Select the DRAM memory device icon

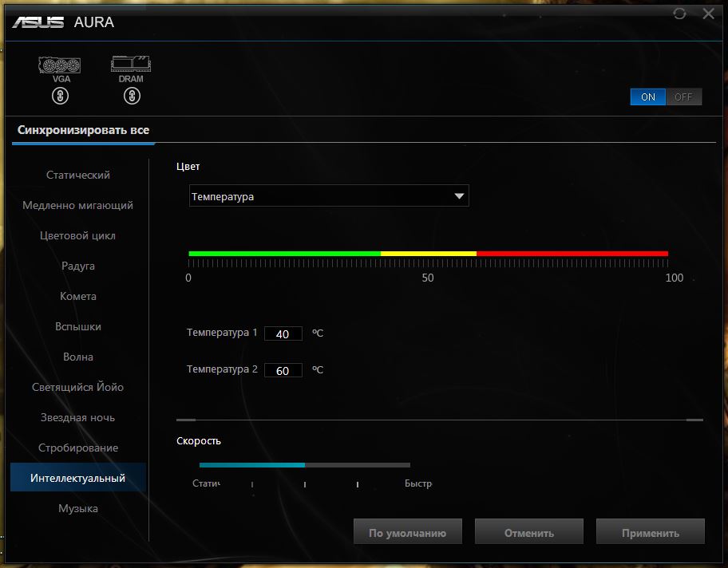(131, 64)
